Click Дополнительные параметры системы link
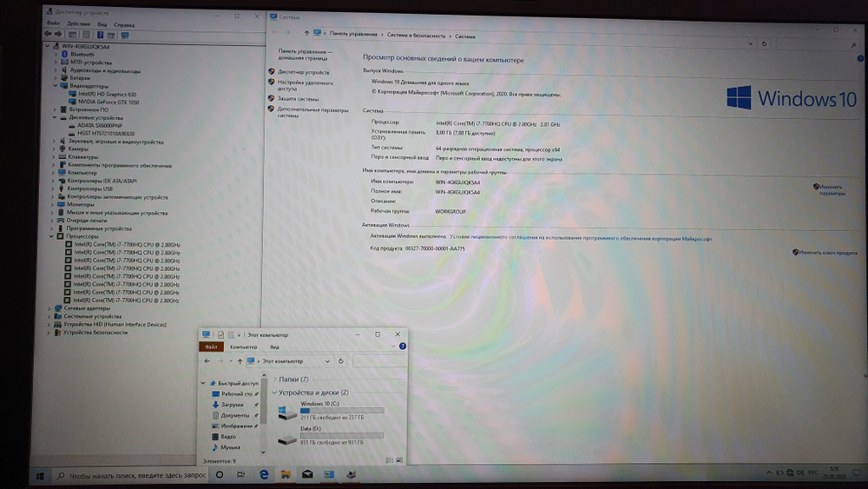868x489 pixels. (312, 112)
